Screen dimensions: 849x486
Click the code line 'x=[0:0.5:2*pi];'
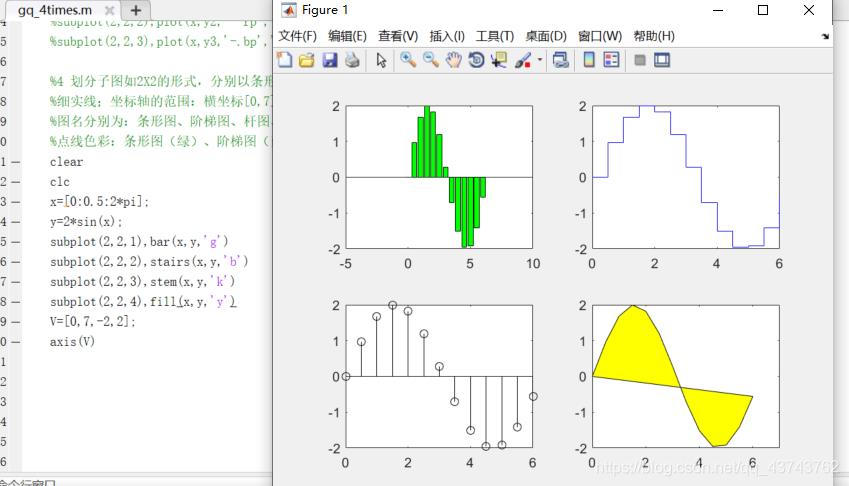click(x=99, y=202)
